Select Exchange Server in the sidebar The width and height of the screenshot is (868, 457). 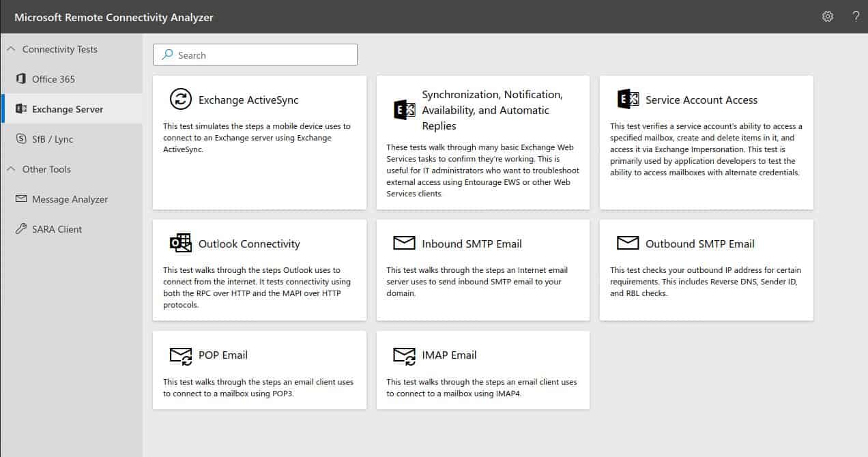71,109
